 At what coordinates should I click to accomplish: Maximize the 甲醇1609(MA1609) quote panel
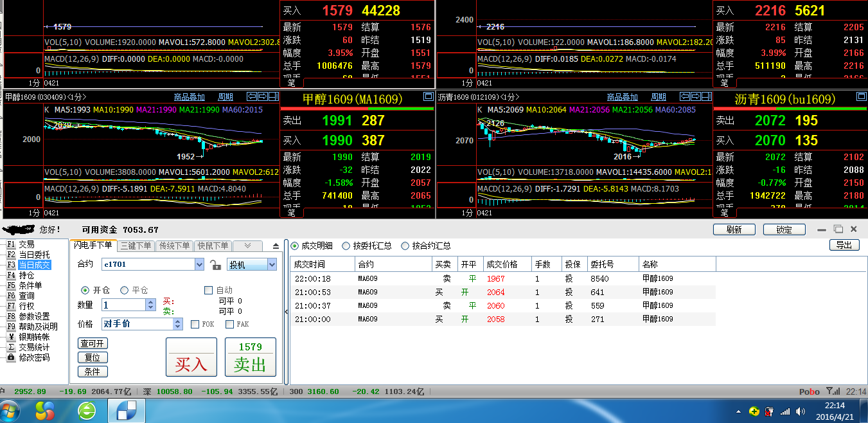(x=429, y=96)
